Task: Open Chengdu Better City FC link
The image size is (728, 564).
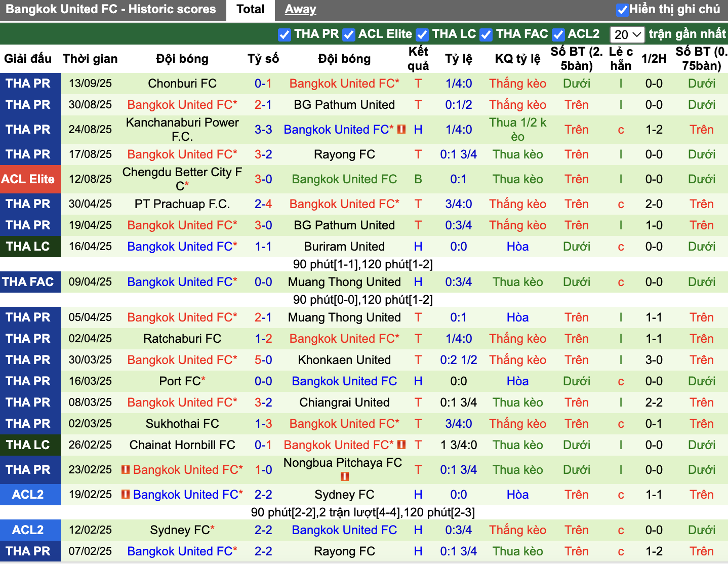Action: pos(182,179)
